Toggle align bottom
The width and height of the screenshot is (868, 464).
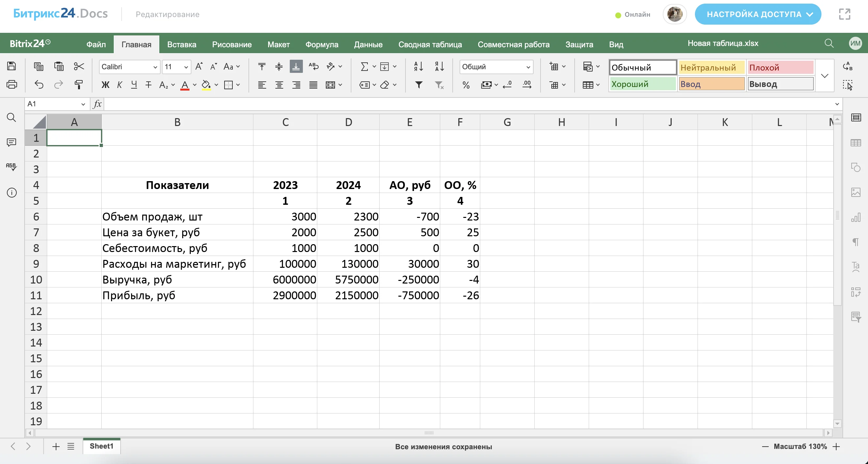pyautogui.click(x=296, y=66)
